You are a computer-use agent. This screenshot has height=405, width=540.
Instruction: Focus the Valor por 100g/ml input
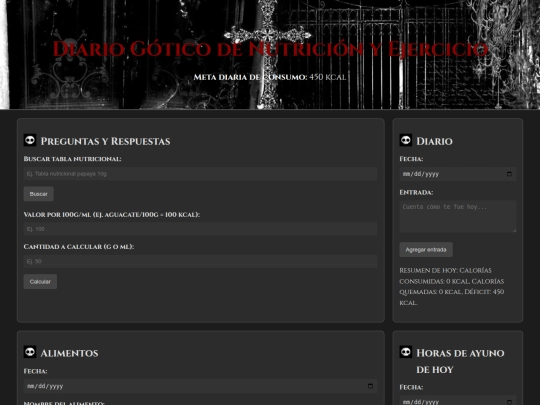(x=200, y=229)
